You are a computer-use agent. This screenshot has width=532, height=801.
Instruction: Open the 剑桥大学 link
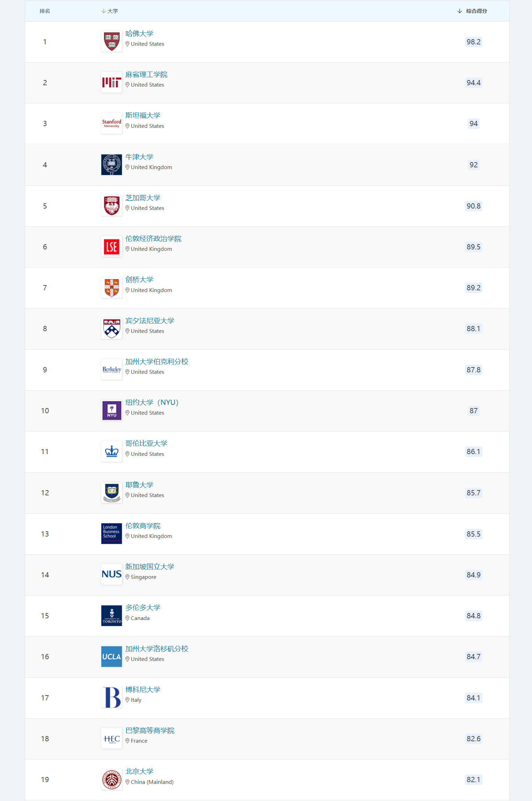[x=139, y=279]
